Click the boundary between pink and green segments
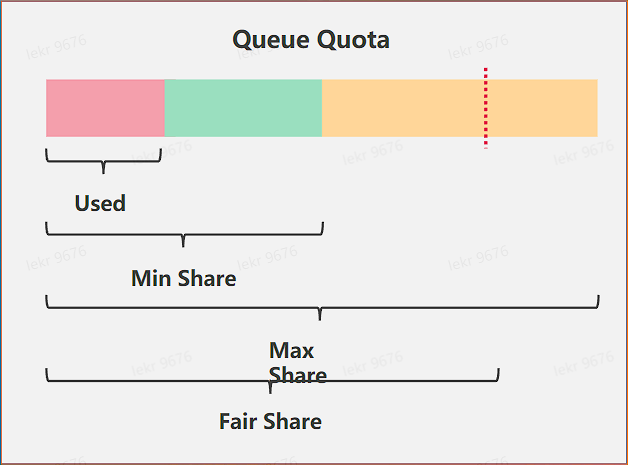Screen dimensions: 628x465 pyautogui.click(x=165, y=107)
